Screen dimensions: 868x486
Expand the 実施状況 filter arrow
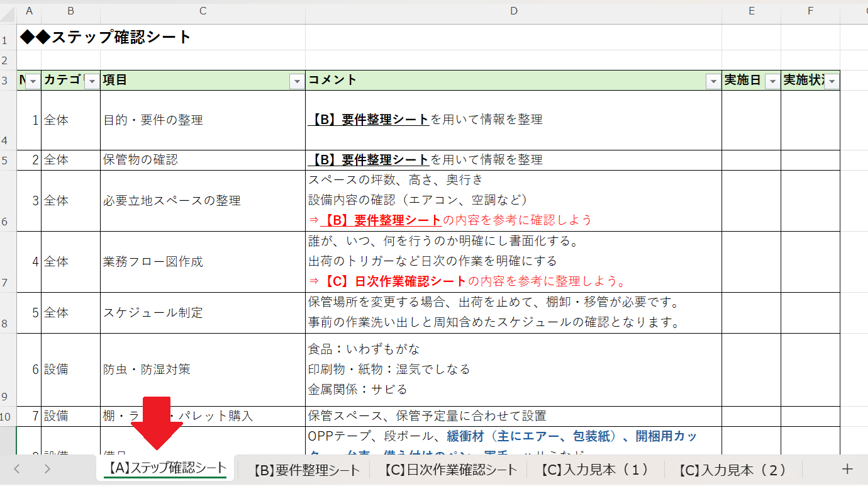click(x=832, y=81)
